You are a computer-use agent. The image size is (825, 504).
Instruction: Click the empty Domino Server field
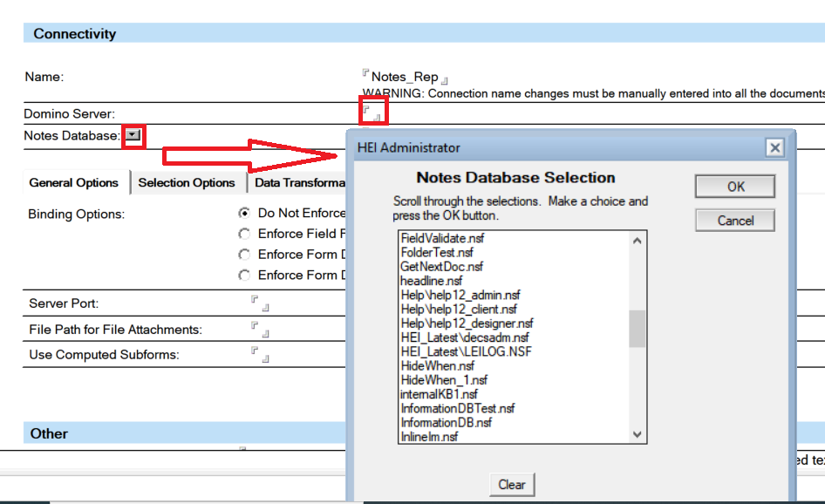pyautogui.click(x=372, y=112)
